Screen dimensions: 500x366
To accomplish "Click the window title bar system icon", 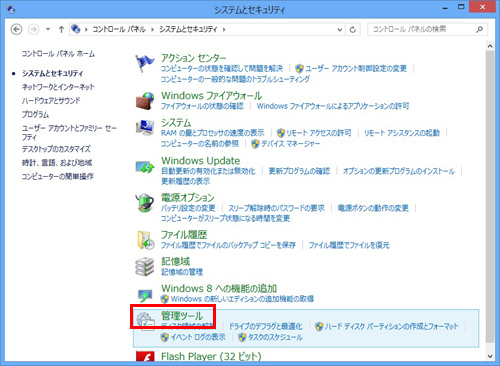I will point(11,9).
